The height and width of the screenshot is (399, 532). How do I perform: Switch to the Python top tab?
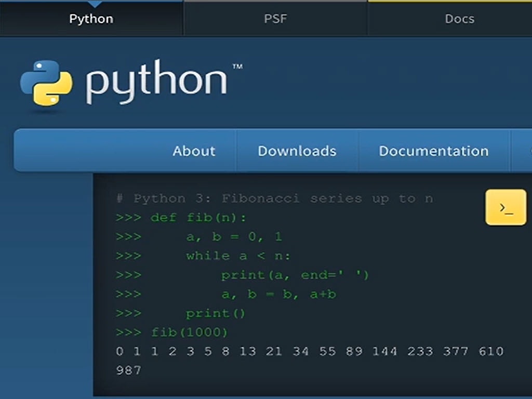click(91, 19)
